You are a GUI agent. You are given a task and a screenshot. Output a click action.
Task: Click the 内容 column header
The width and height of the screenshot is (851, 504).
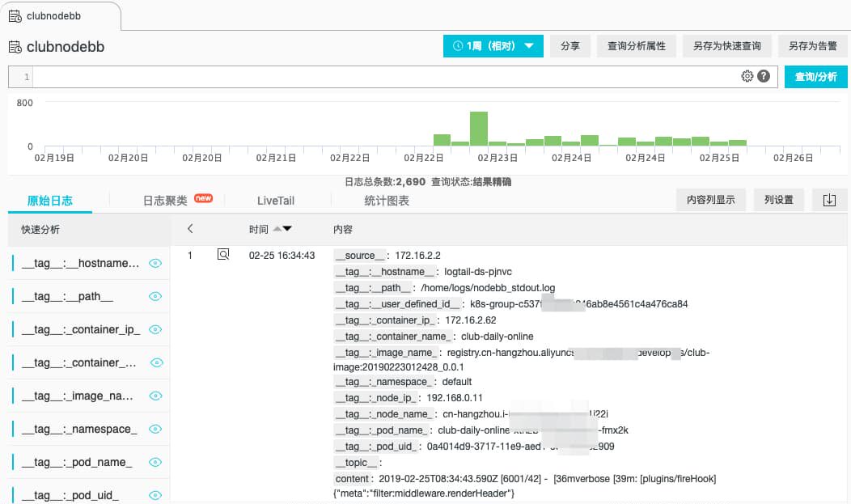tap(342, 230)
